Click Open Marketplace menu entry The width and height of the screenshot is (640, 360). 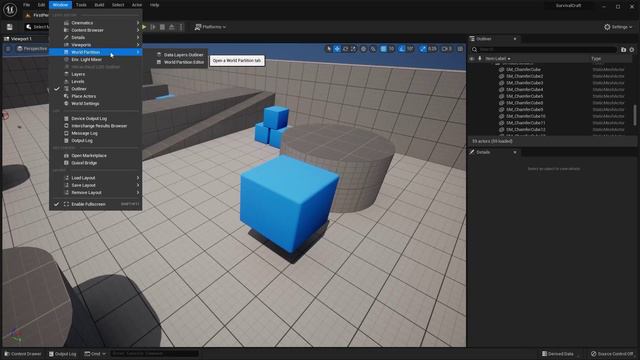click(x=96, y=156)
